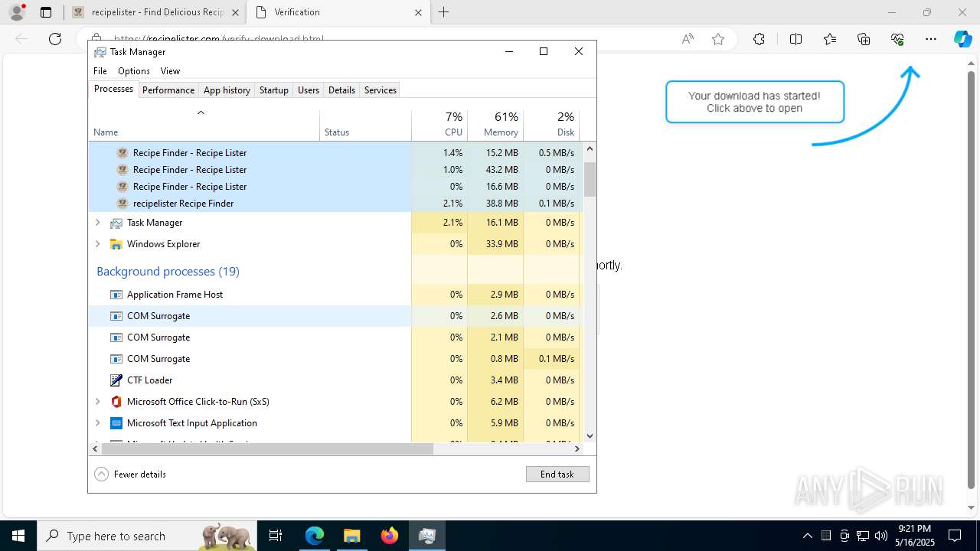Open Edge Browser essentials heart icon
The width and height of the screenshot is (980, 551).
coord(897,39)
